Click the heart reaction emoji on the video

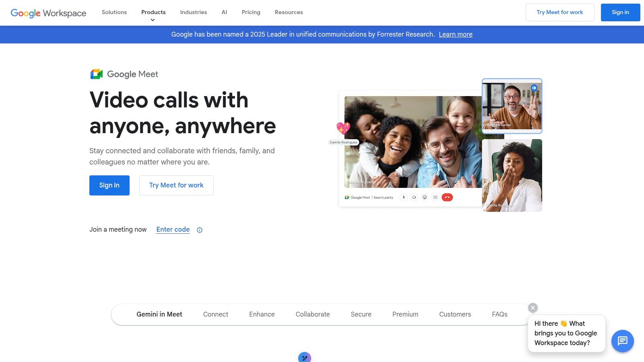click(x=343, y=129)
